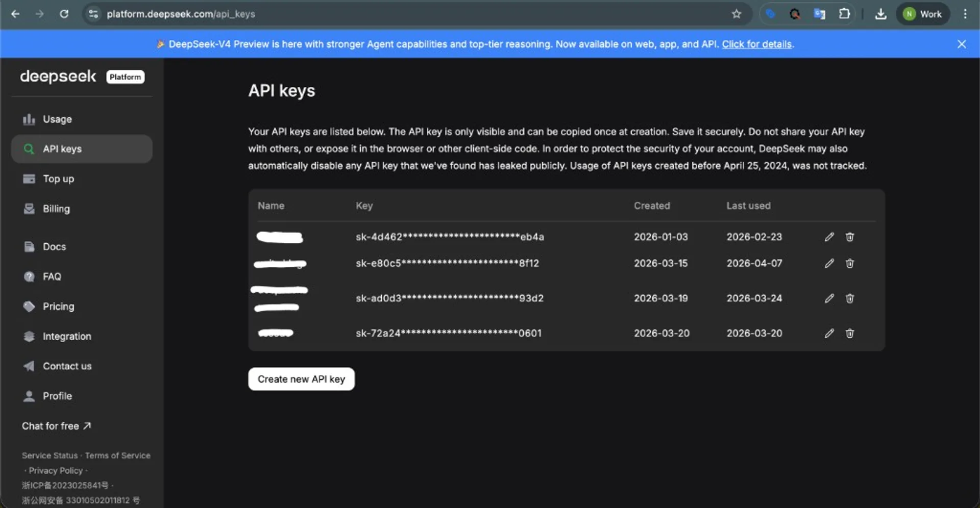
Task: Open Integration from the sidebar
Action: click(82, 336)
